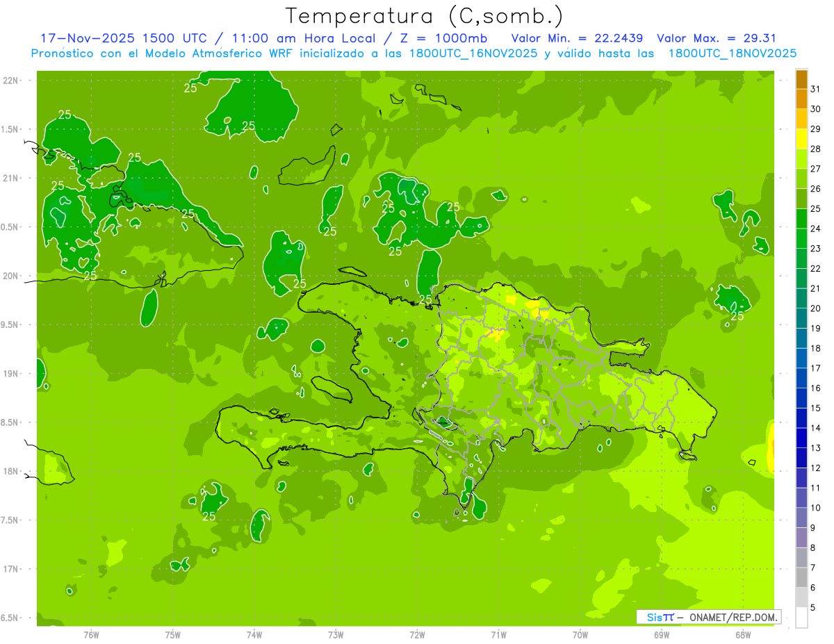Click the title 'Temperatura (C,somb.)'
This screenshot has height=644, width=834.
(x=425, y=16)
